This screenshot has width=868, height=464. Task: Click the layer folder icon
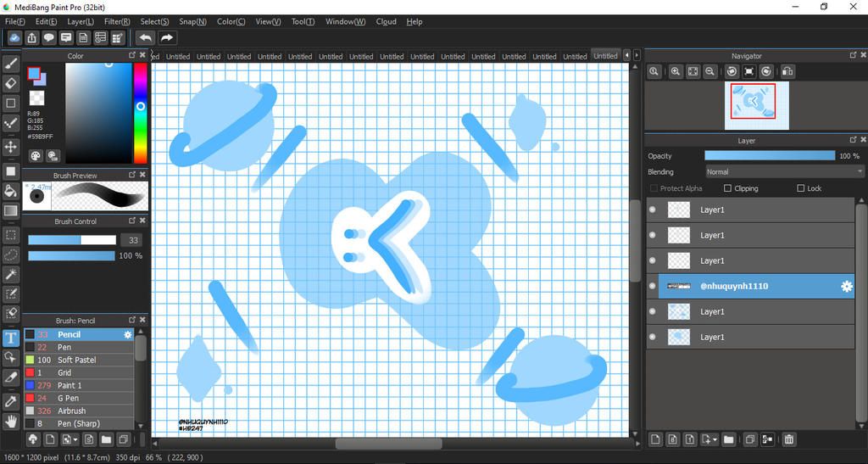[x=728, y=439]
